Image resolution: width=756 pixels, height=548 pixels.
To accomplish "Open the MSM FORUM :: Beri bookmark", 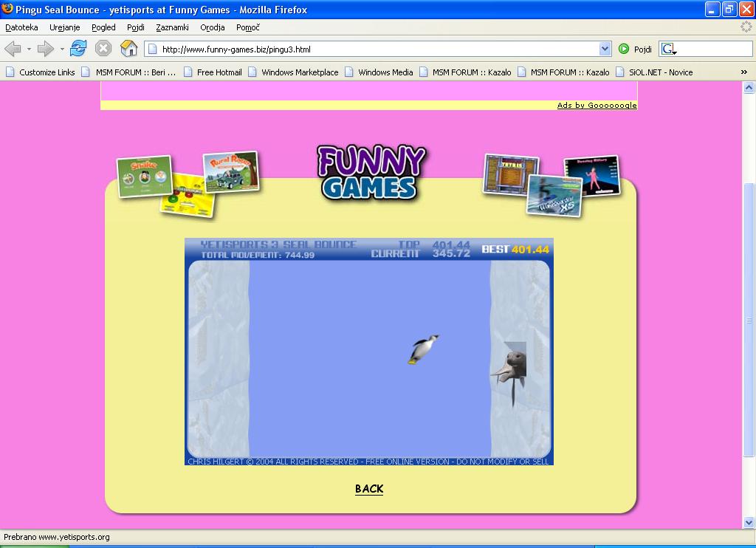I will (x=128, y=72).
